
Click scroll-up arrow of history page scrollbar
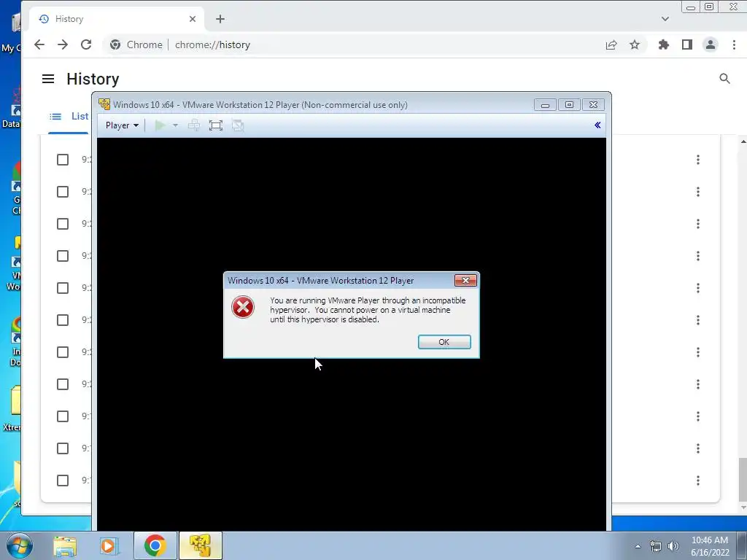pyautogui.click(x=743, y=142)
